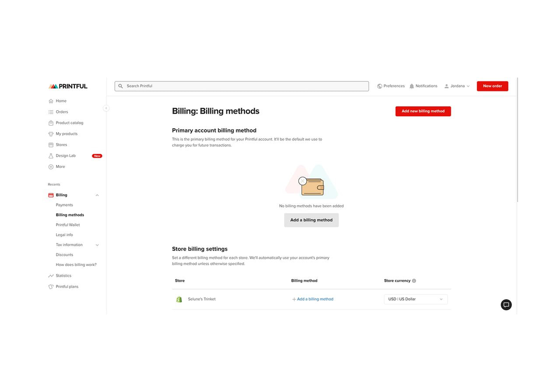Click the Recents sidebar label
Viewport: 560px width, 392px height.
coord(54,185)
